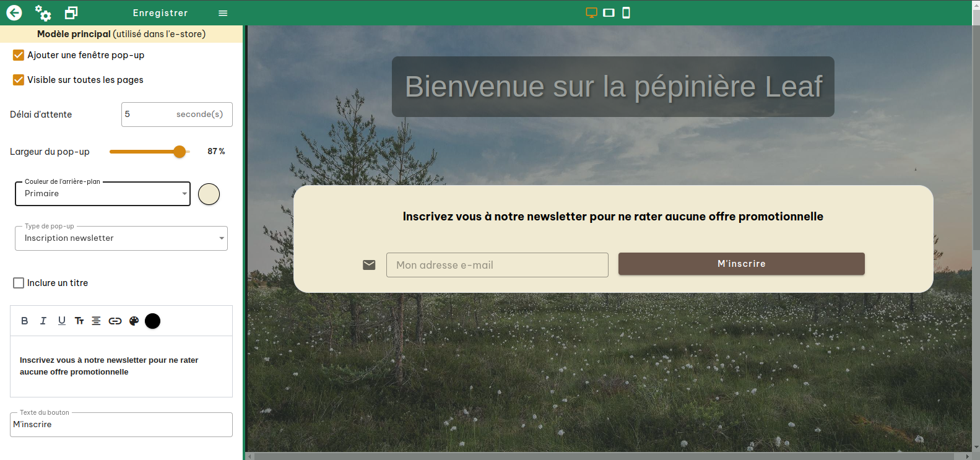Screen dimensions: 980x460
Task: Open the color palette icon
Action: [x=134, y=321]
